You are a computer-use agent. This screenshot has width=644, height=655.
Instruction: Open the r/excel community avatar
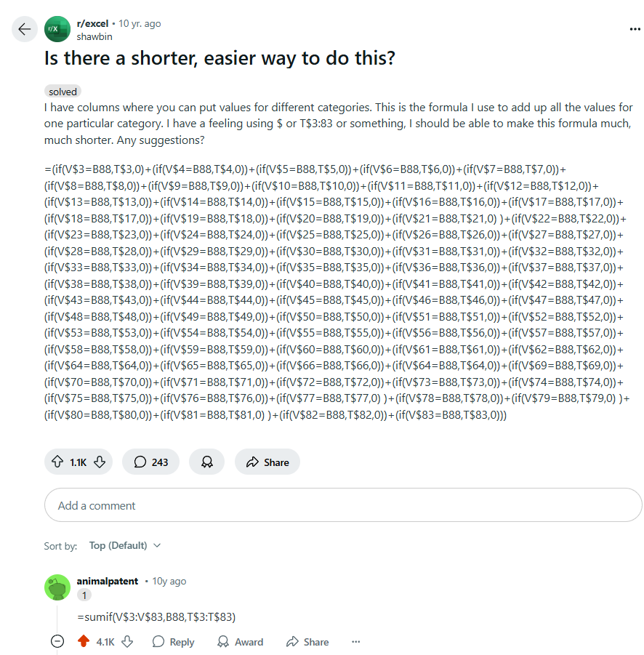click(57, 29)
